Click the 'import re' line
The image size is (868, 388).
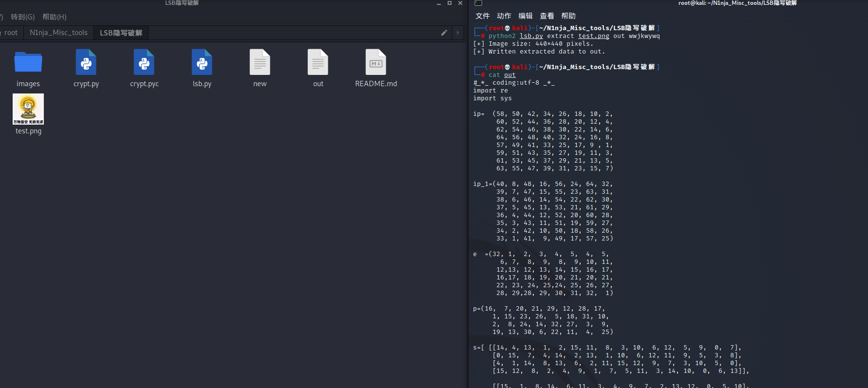491,91
